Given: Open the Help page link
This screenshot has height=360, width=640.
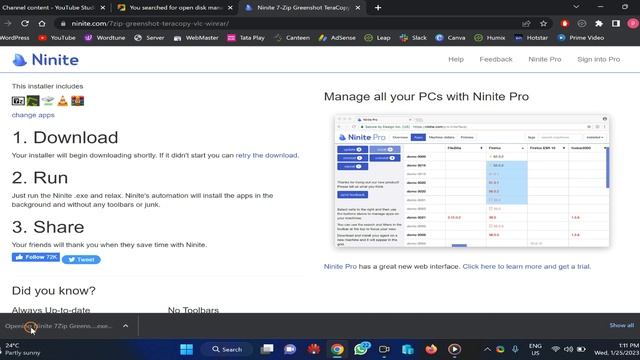Looking at the screenshot, I should 456,59.
